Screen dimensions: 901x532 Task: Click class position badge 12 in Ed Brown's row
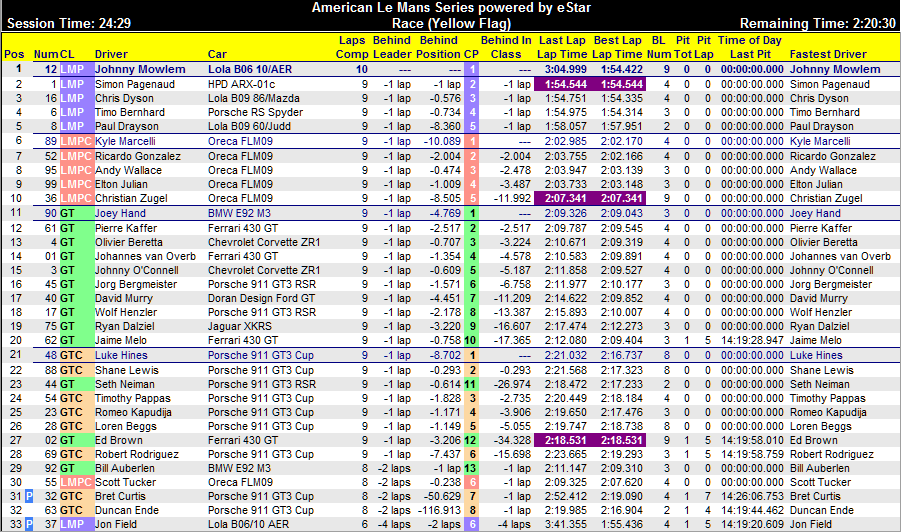coord(470,439)
